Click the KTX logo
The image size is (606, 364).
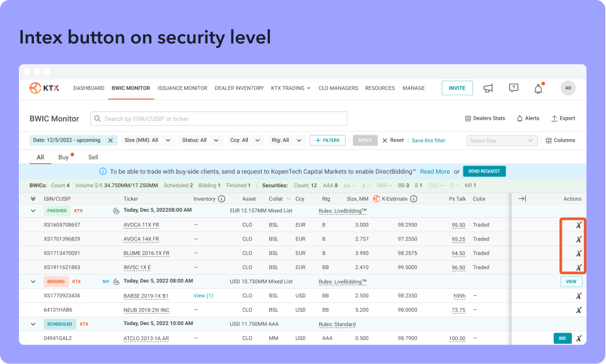(44, 88)
